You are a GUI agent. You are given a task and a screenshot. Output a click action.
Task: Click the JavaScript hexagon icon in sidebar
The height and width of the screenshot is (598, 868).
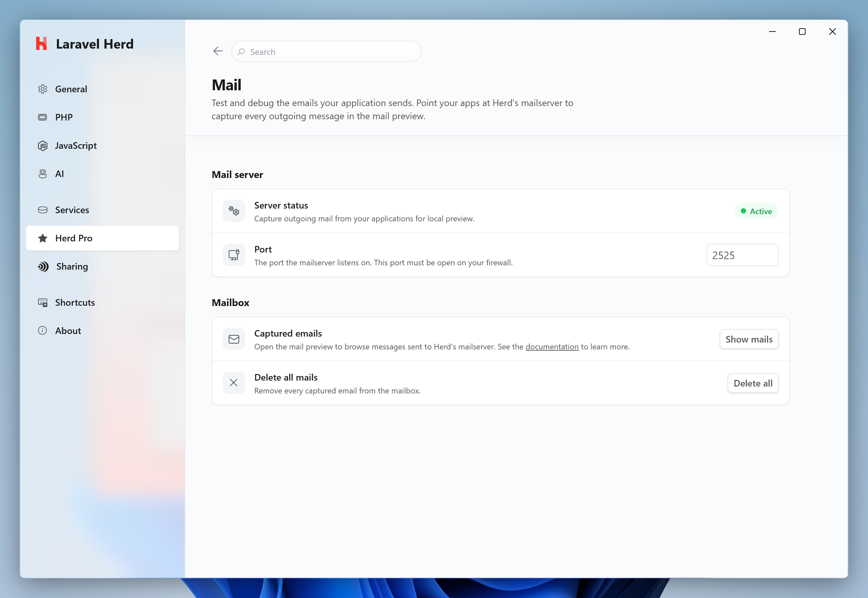pyautogui.click(x=43, y=146)
